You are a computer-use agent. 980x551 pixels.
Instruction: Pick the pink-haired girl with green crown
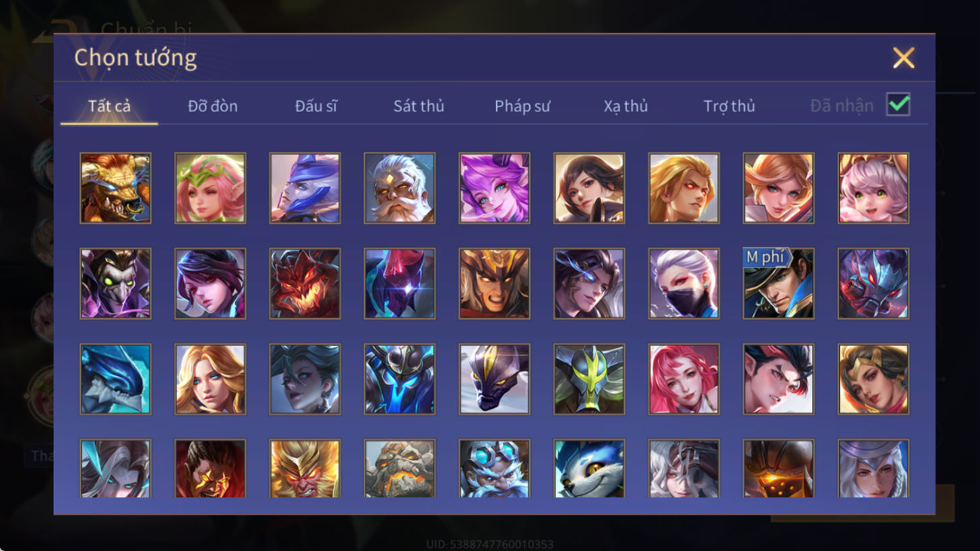point(210,188)
